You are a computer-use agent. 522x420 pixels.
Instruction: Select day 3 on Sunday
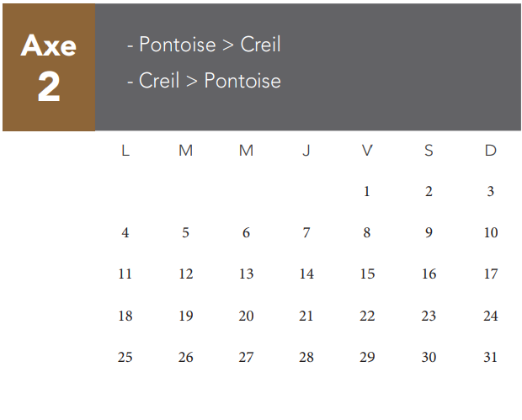pyautogui.click(x=490, y=191)
